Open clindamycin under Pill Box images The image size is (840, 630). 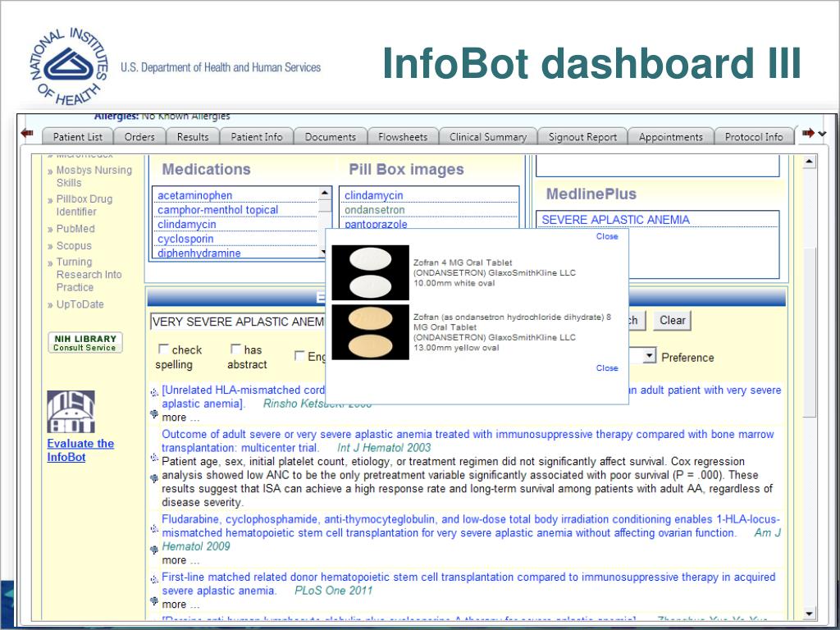[373, 195]
